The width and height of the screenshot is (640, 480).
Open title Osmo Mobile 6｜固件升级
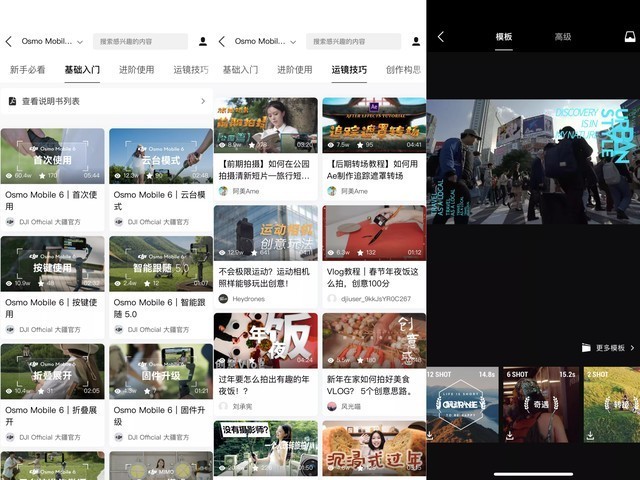click(x=160, y=416)
